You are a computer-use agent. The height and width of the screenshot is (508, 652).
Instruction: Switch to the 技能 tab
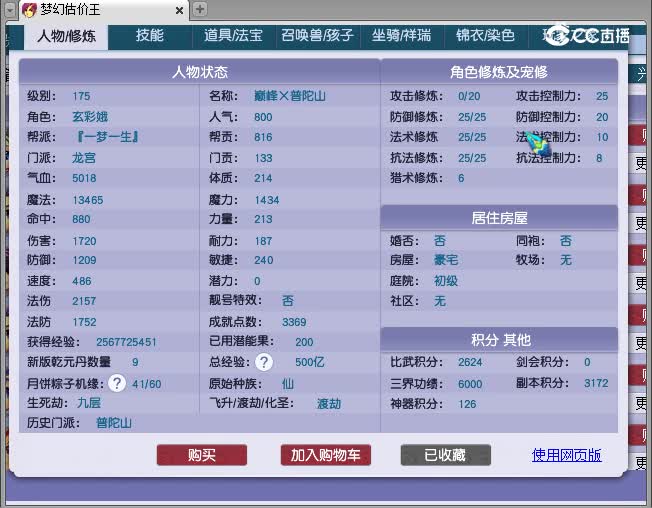pyautogui.click(x=150, y=36)
